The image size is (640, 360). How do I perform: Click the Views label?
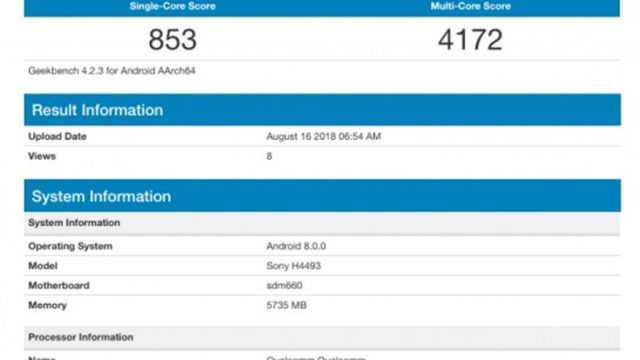click(x=42, y=156)
